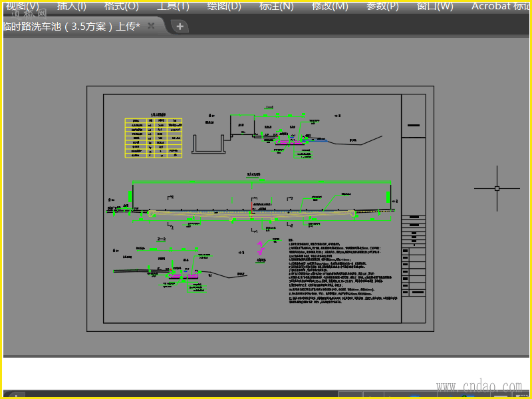Select the magenta detail symbol in the drawing
The width and height of the screenshot is (532, 399).
click(260, 248)
